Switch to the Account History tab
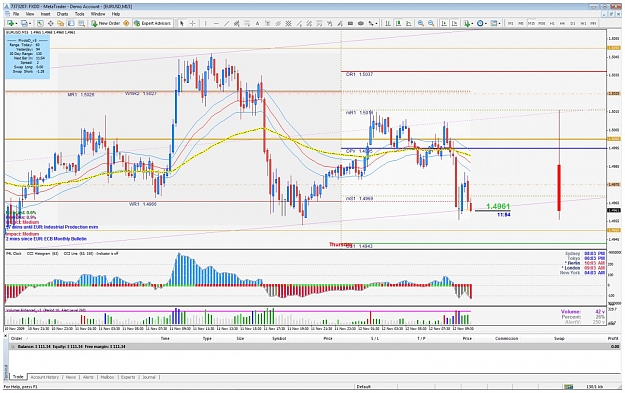Screen dimensions: 625x393 coord(45,377)
